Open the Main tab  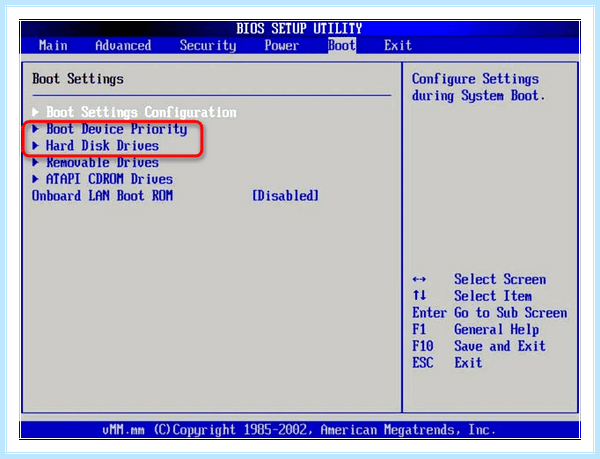click(53, 46)
